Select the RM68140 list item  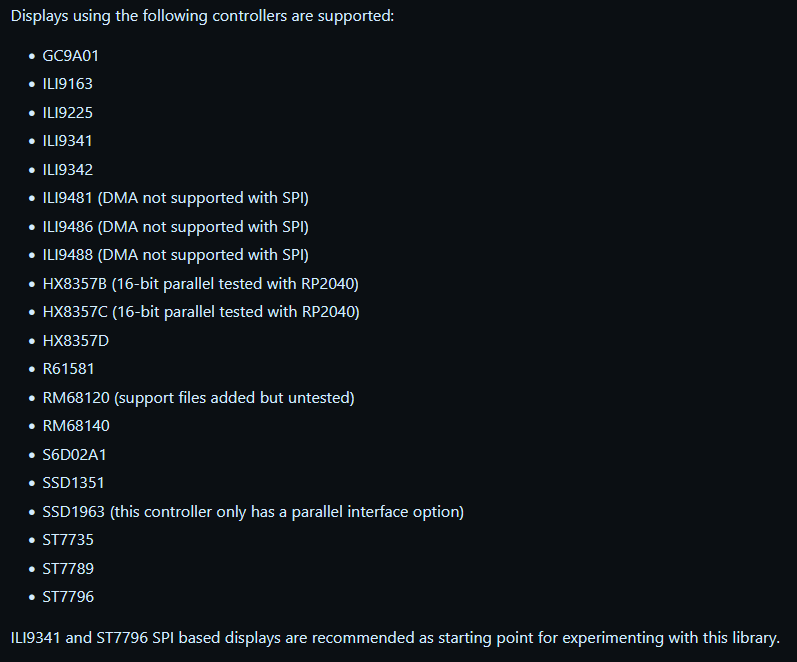(76, 426)
